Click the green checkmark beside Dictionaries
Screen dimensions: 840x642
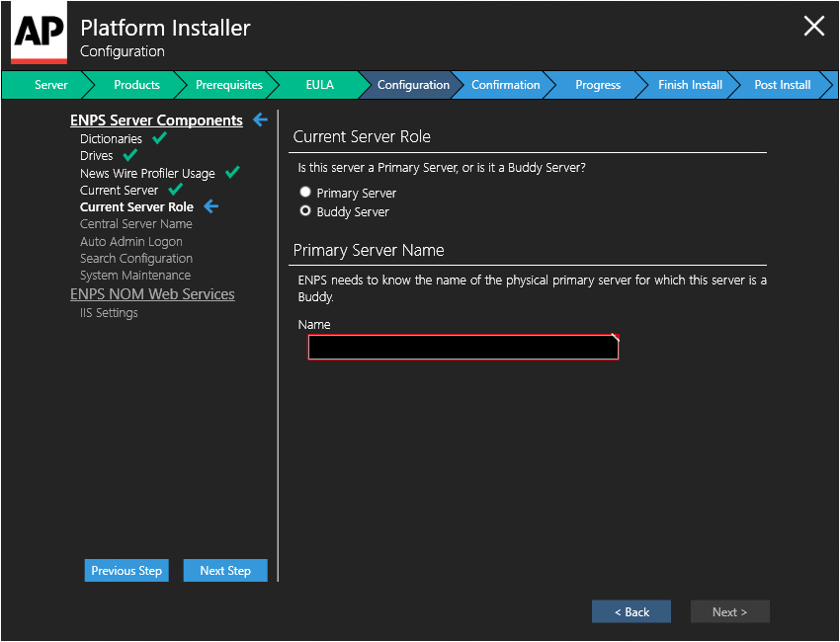pyautogui.click(x=160, y=138)
